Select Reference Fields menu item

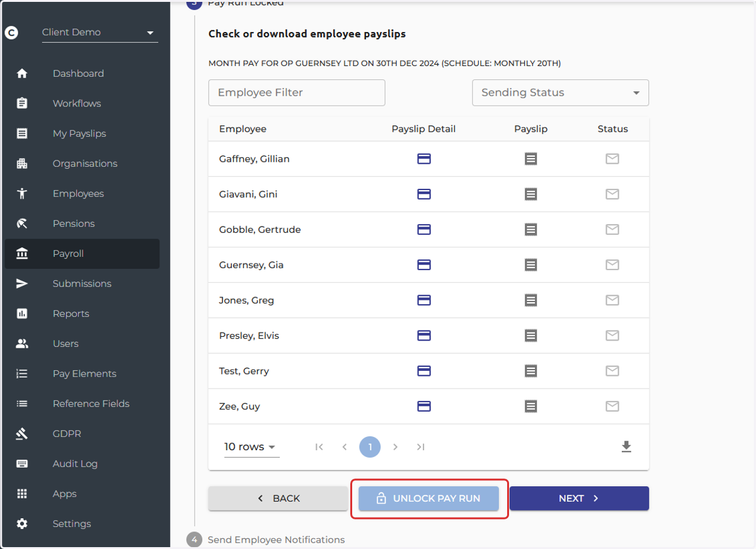[x=82, y=404]
